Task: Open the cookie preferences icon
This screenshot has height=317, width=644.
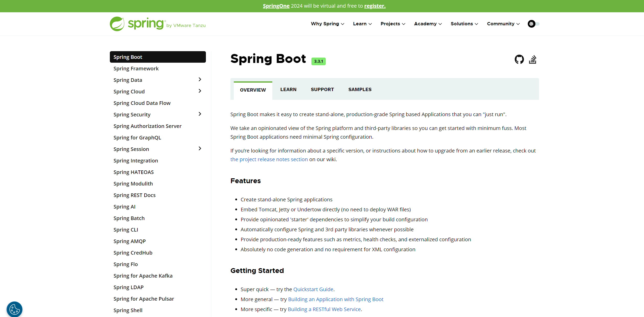Action: coord(14,309)
